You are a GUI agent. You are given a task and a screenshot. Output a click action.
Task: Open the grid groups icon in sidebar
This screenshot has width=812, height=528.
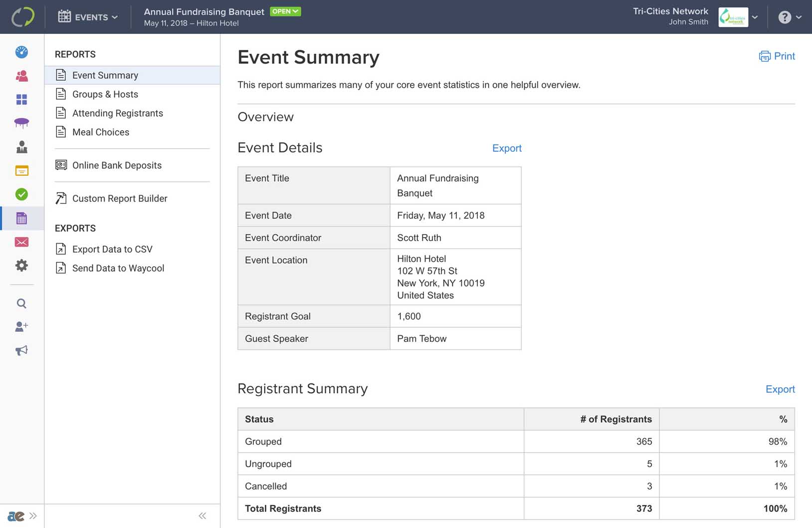[x=21, y=99]
